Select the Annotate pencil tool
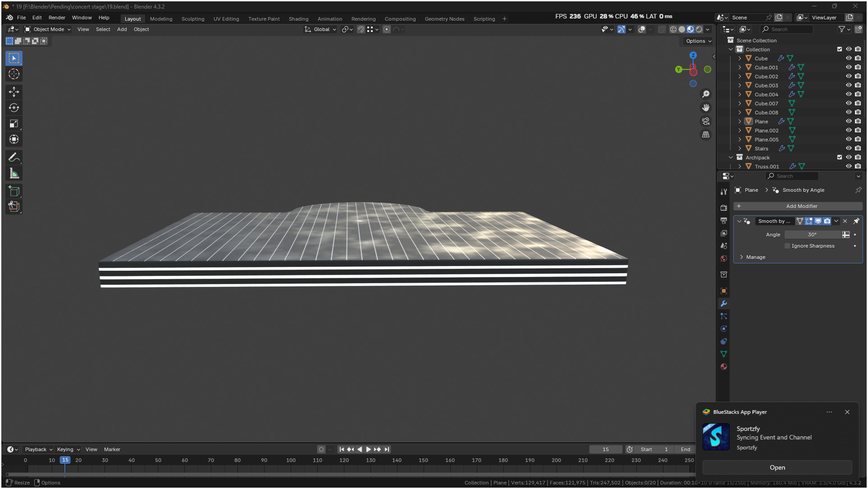This screenshot has height=489, width=868. 14,158
